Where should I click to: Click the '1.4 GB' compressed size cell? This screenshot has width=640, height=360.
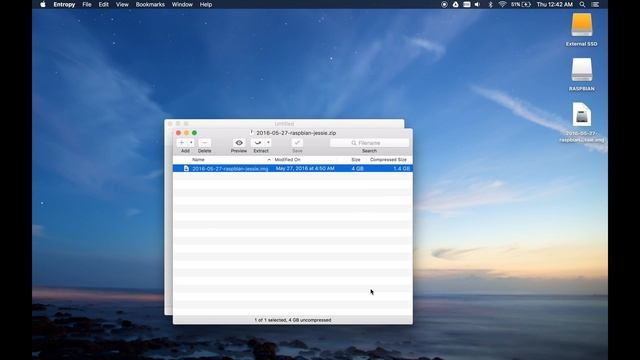[x=402, y=168]
